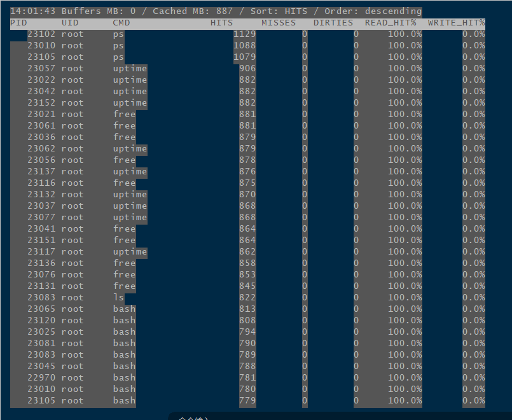This screenshot has width=512, height=420.
Task: Select PID 23137 in the list
Action: tap(41, 171)
